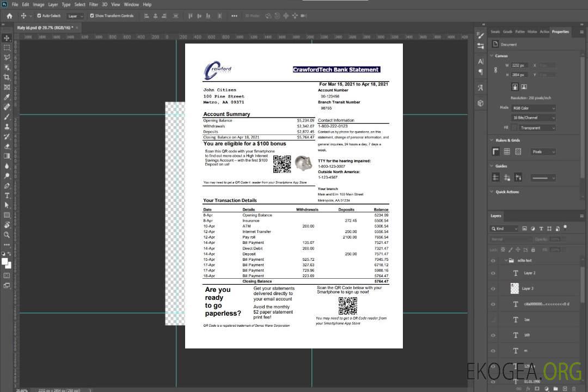Open the Filter menu

94,4
